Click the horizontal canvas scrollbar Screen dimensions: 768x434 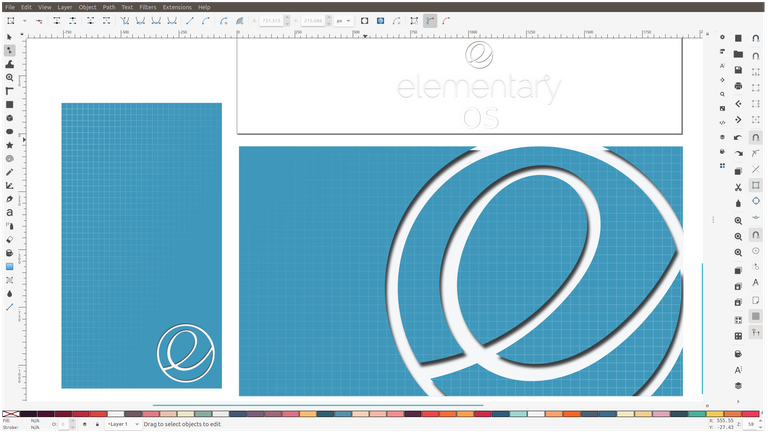click(318, 406)
